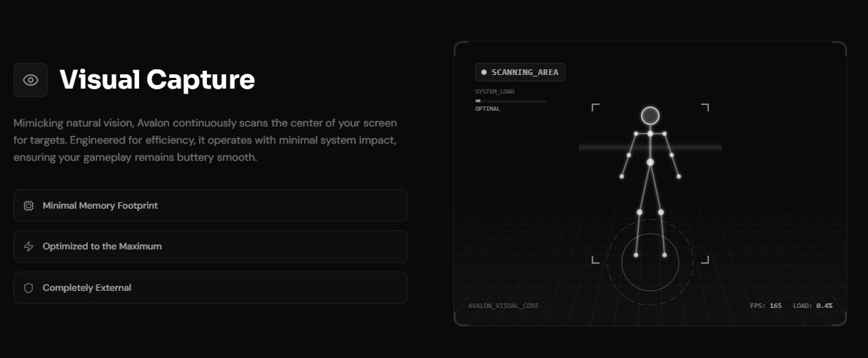Image resolution: width=868 pixels, height=358 pixels.
Task: Open the Optimized to the Maximum card
Action: [x=210, y=247]
